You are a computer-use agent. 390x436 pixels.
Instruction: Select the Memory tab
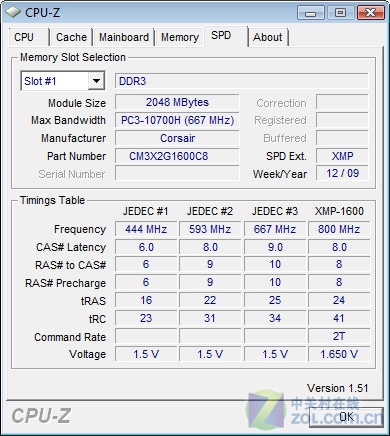coord(180,37)
